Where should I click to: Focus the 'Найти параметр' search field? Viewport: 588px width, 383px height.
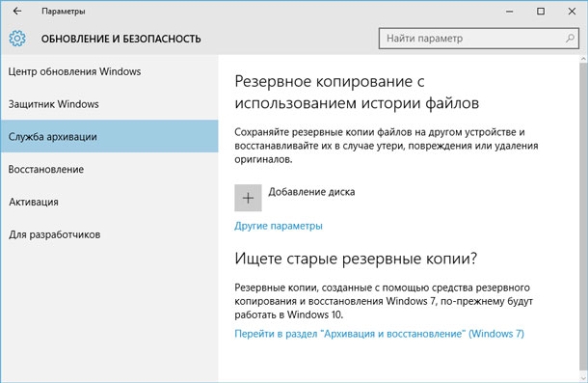tap(479, 39)
